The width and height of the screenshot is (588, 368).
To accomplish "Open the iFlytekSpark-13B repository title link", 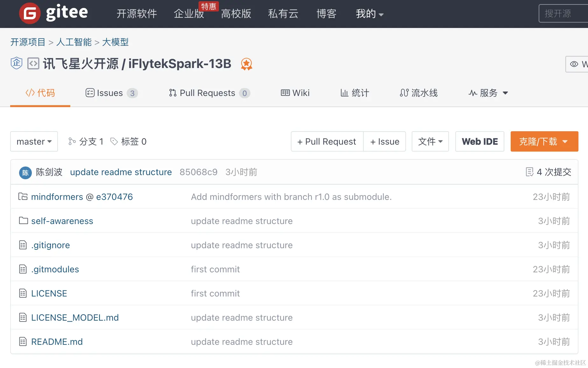I will coord(180,64).
